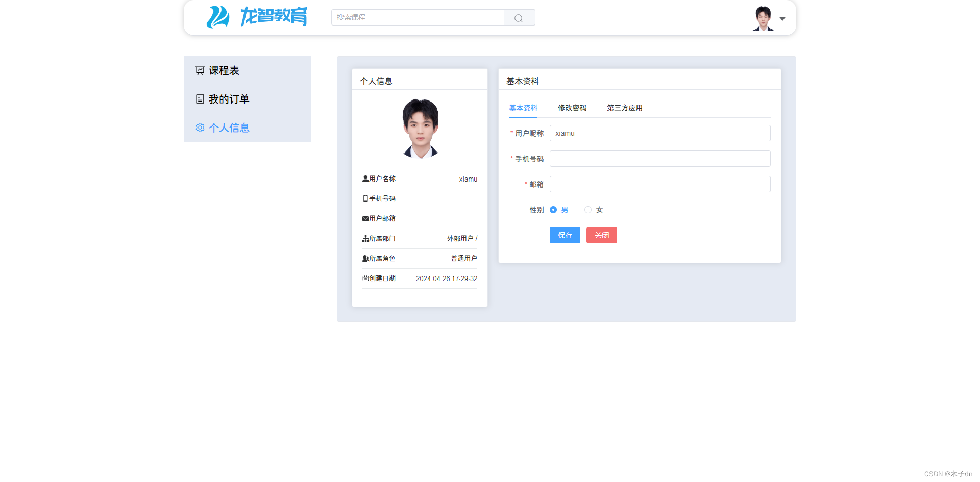This screenshot has width=980, height=482.
Task: Click the search magnifier button
Action: 519,18
